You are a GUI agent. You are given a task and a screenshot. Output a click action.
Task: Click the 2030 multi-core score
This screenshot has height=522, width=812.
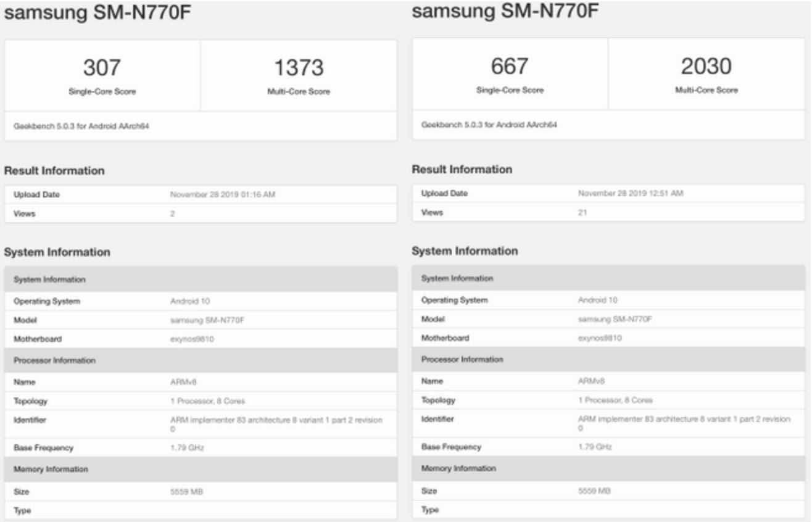(706, 67)
